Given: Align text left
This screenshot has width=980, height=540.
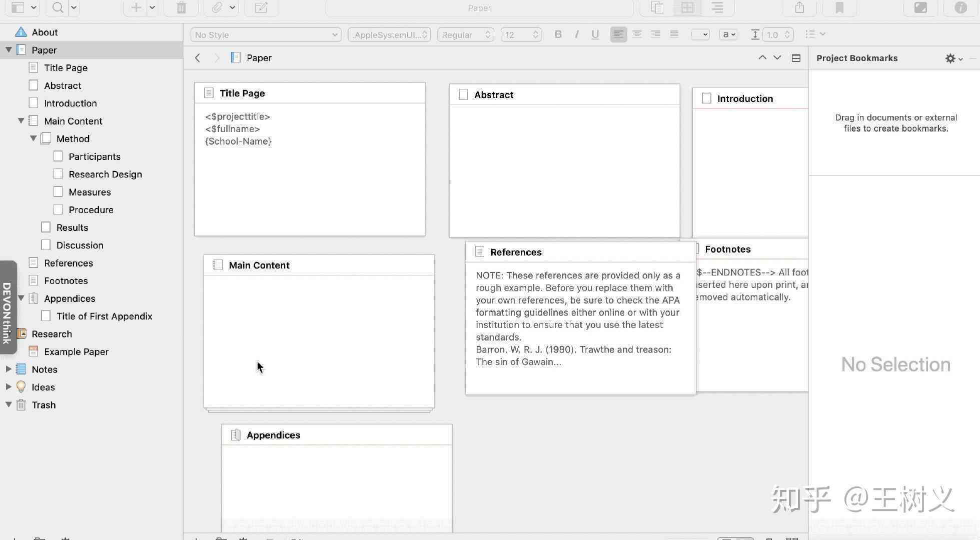Looking at the screenshot, I should pyautogui.click(x=618, y=34).
